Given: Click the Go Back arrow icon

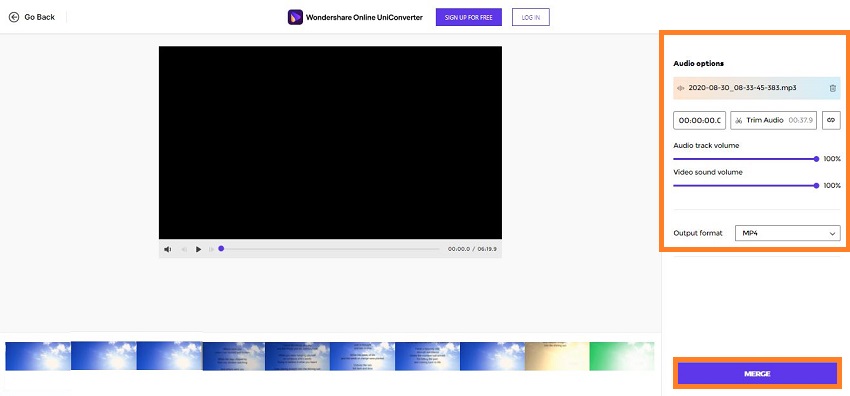Looking at the screenshot, I should (x=14, y=17).
